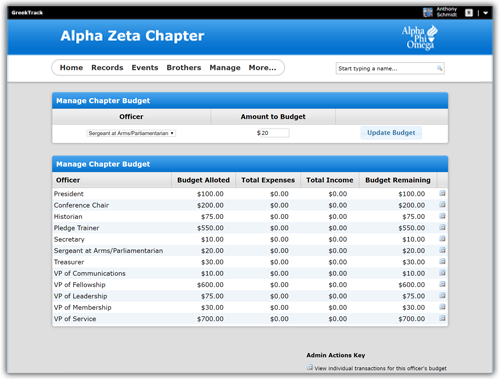Open the Manage menu
The image size is (500, 379).
225,68
